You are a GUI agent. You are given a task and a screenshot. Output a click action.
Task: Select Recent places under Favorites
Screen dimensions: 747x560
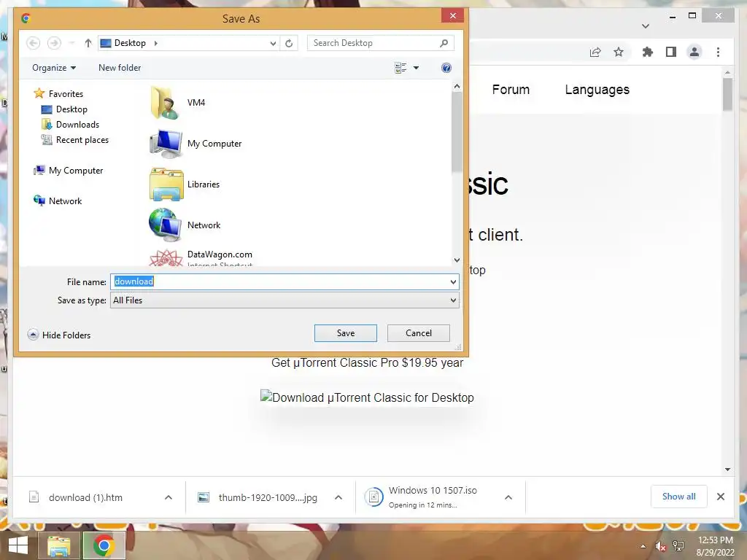pyautogui.click(x=75, y=139)
